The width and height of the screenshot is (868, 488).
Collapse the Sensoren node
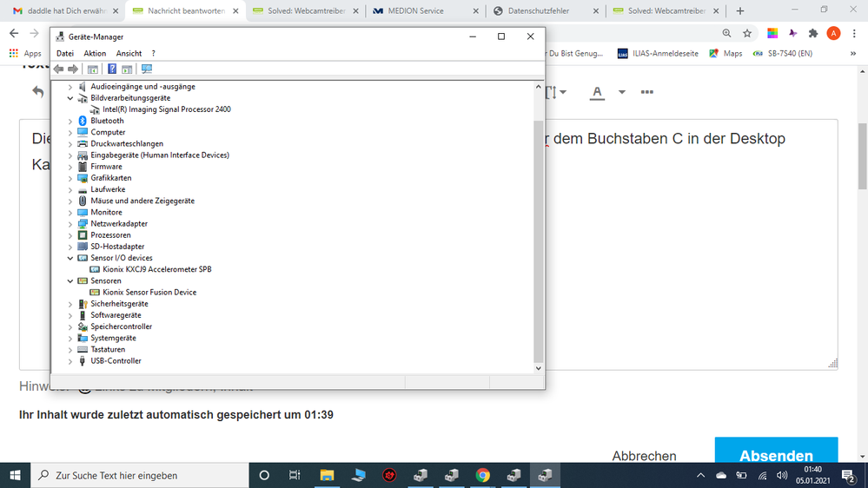click(70, 281)
